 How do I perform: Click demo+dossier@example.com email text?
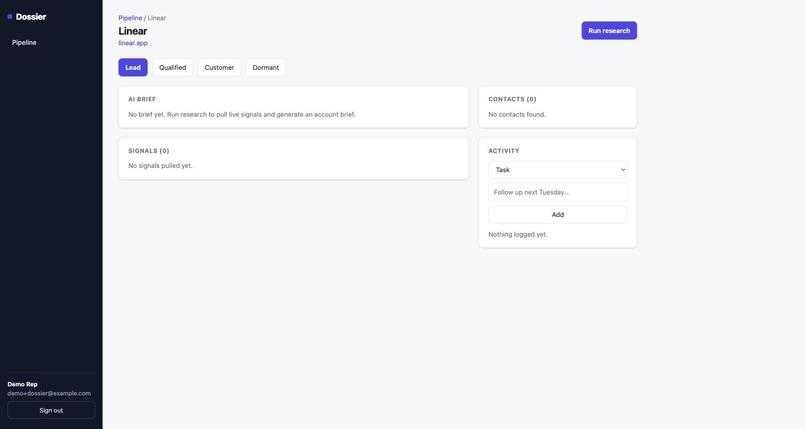(x=49, y=394)
